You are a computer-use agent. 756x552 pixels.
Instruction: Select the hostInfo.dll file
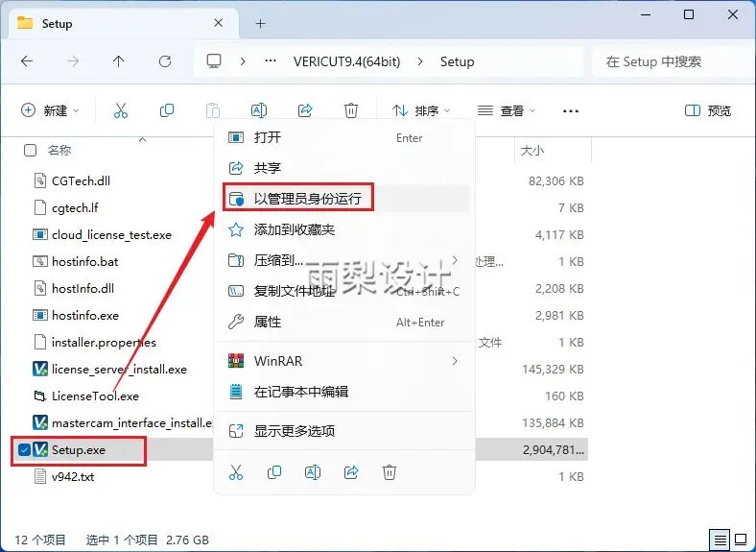pos(83,289)
